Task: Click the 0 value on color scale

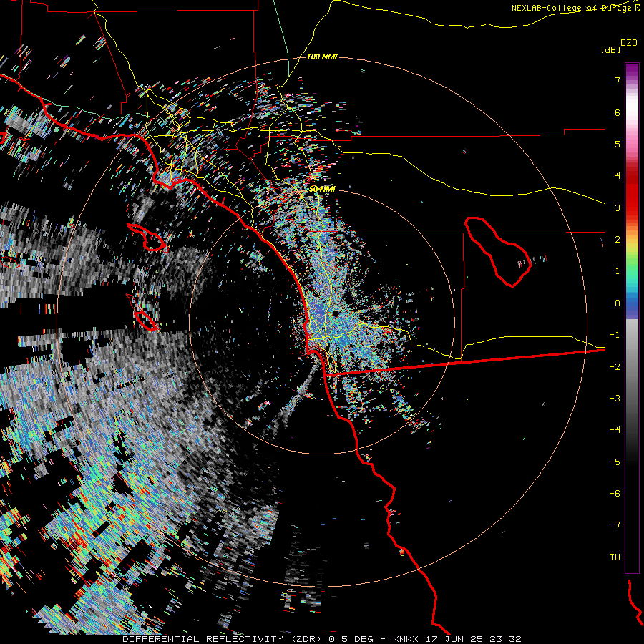Action: point(618,303)
